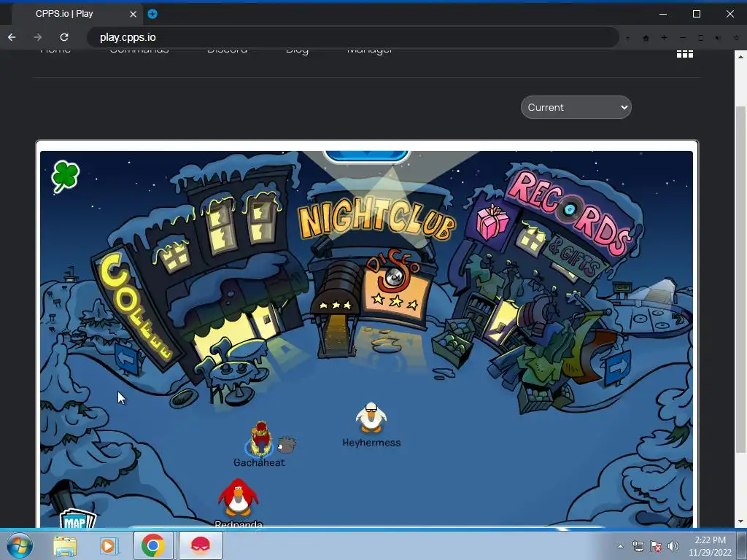The image size is (747, 560).
Task: Click the Gachaheat penguin
Action: coord(260,439)
